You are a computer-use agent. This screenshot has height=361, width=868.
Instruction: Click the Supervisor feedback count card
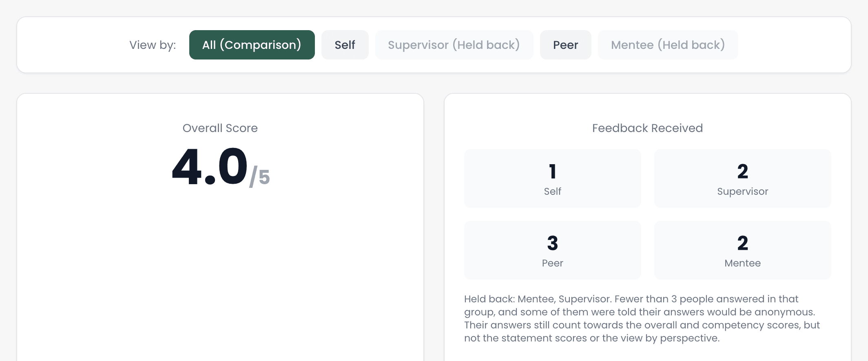coord(742,178)
